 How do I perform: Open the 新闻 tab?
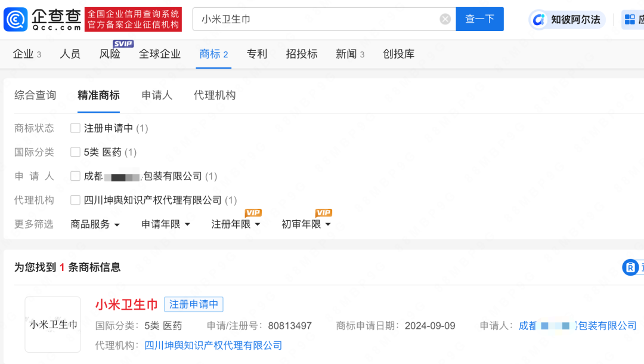click(x=350, y=54)
